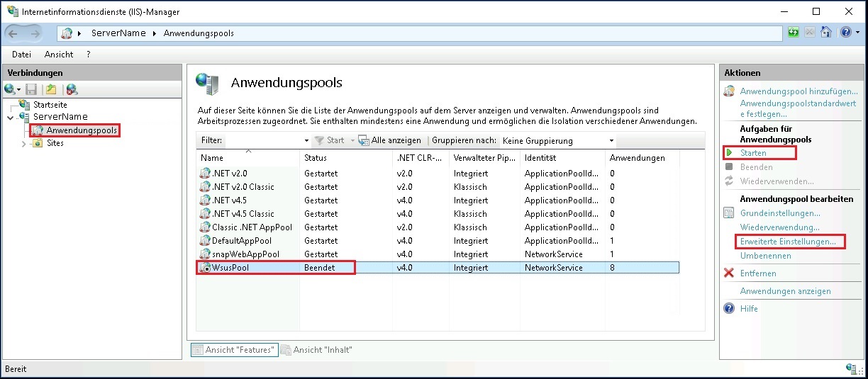Open the Datei menu
The image size is (868, 379).
pos(21,54)
